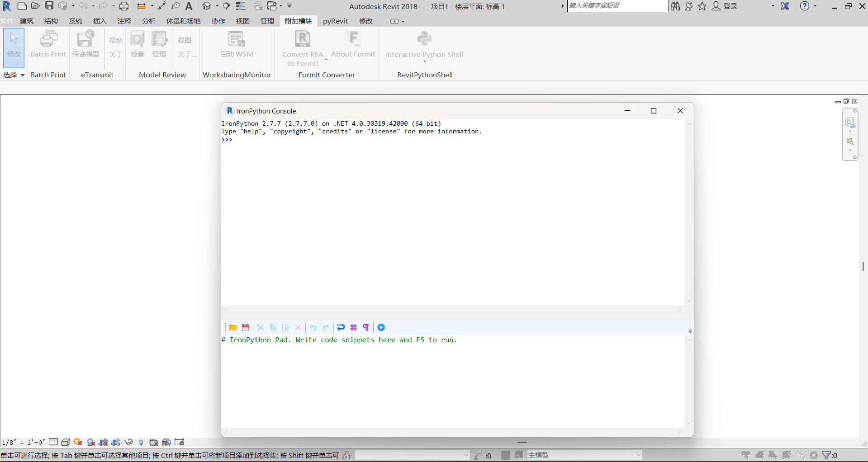Select the Aligned Dimension measure tool icon
The height and width of the screenshot is (462, 868).
click(162, 6)
